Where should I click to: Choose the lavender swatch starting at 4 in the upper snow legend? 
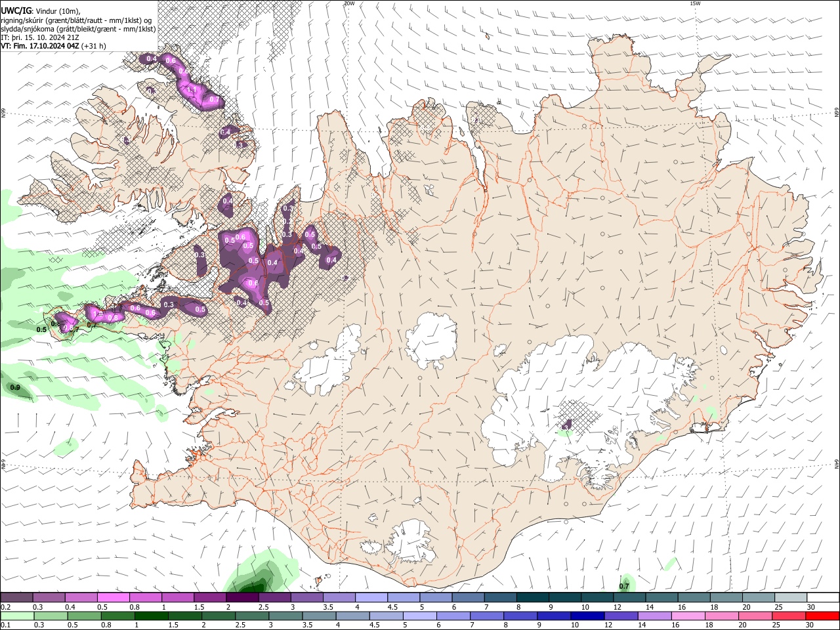[371, 598]
